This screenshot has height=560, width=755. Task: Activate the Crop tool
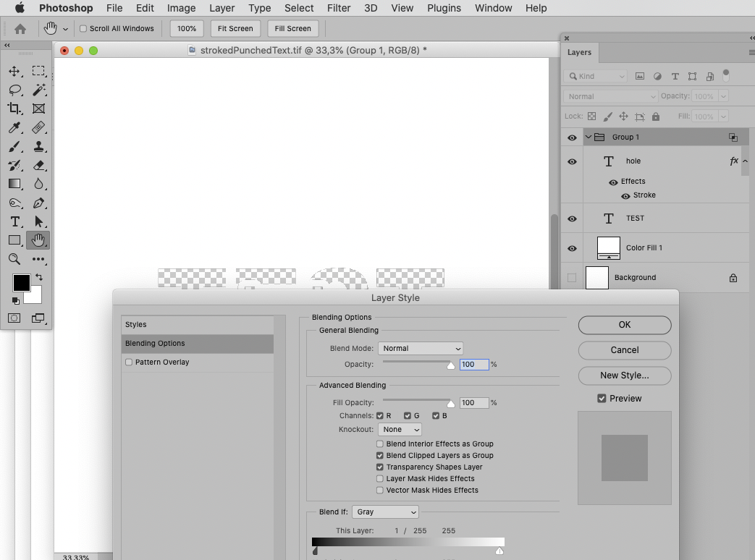[x=14, y=109]
